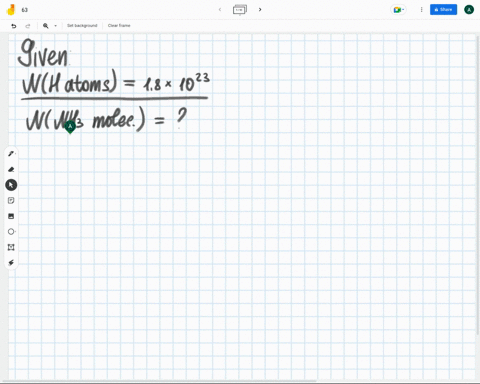
Task: Undo the last action
Action: coord(14,26)
